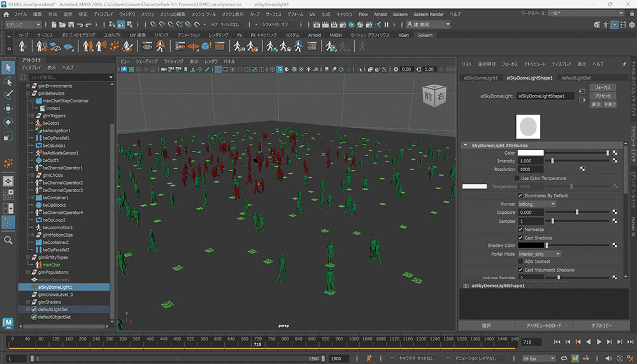This screenshot has height=364, width=637.
Task: Expand the glmPopulations tree node
Action: pyautogui.click(x=28, y=272)
